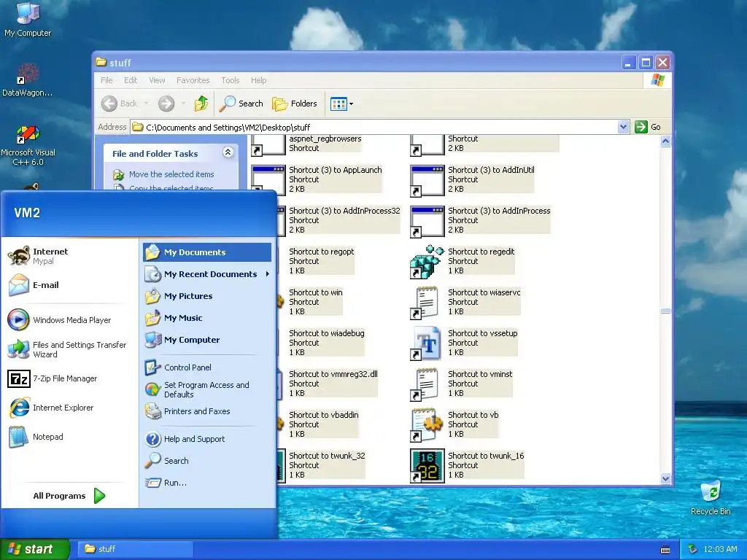Screen dimensions: 747x560
Task: Open Help menu in stuff window
Action: 259,80
